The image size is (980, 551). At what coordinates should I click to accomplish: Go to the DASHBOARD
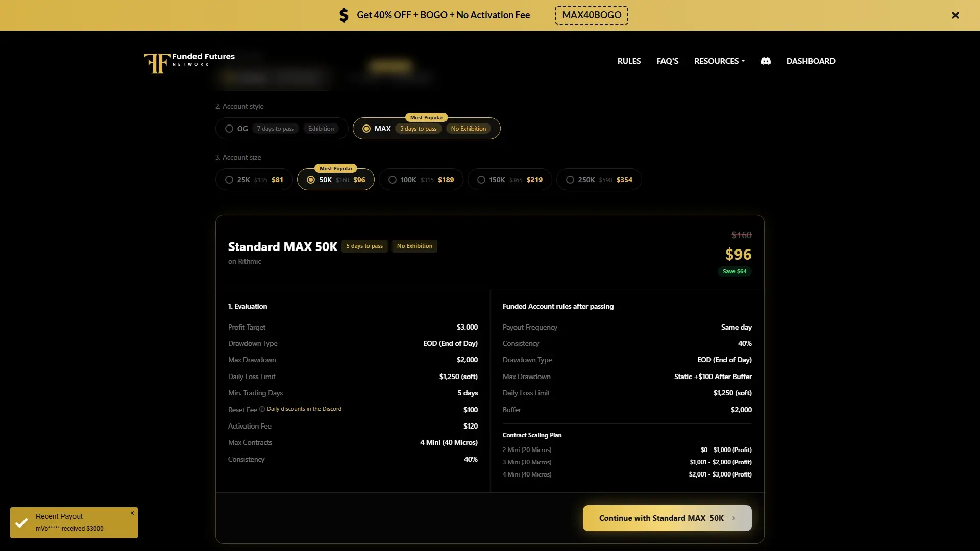811,61
